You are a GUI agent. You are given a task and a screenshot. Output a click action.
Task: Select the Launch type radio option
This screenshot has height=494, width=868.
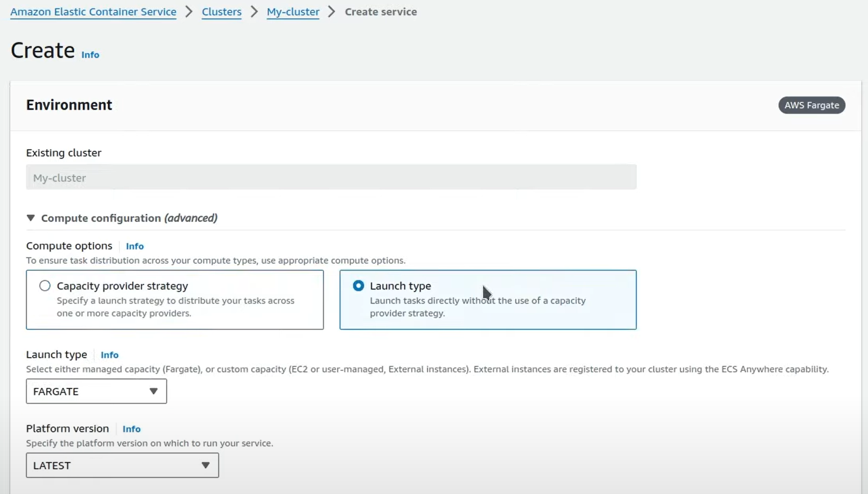(x=358, y=286)
